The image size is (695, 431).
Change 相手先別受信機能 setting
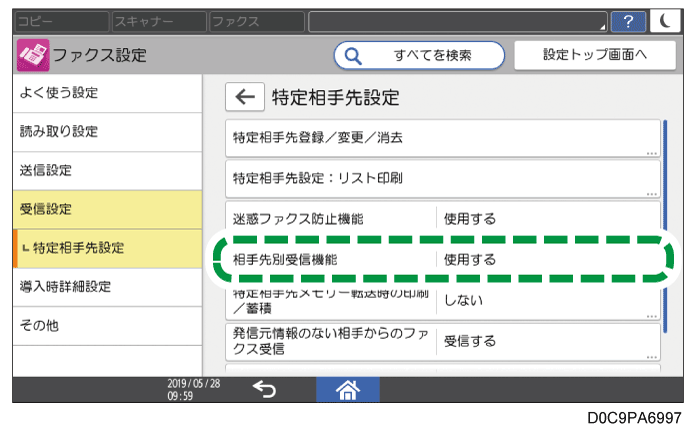tap(443, 259)
